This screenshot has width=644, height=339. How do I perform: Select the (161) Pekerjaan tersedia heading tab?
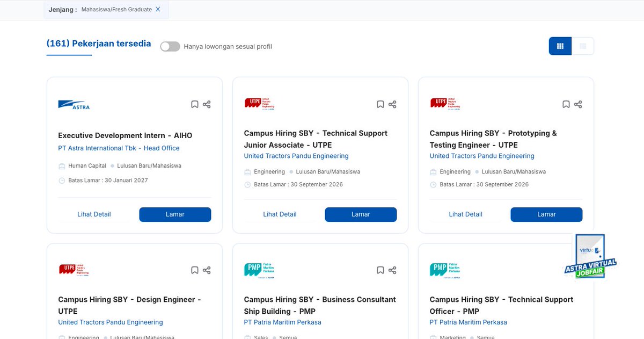click(99, 44)
